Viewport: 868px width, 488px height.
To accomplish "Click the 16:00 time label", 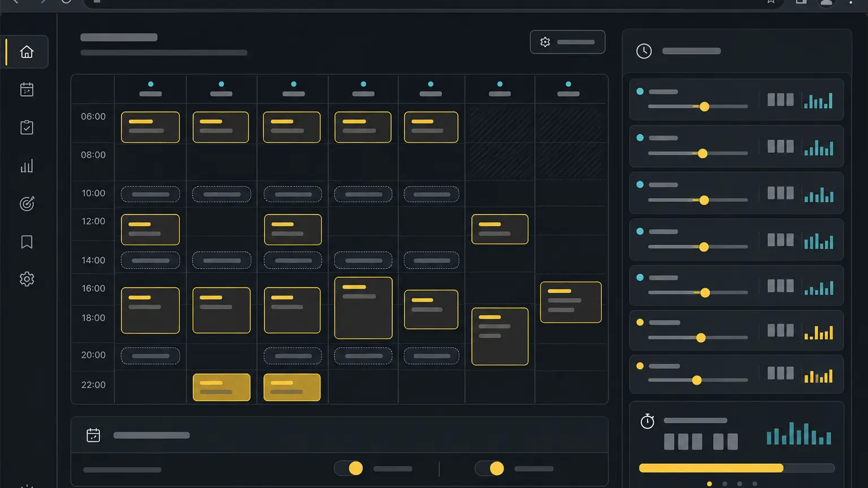I will coord(93,288).
